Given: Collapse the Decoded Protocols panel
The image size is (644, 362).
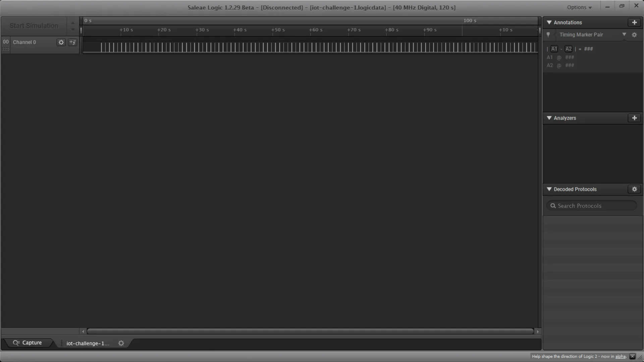Looking at the screenshot, I should point(549,189).
